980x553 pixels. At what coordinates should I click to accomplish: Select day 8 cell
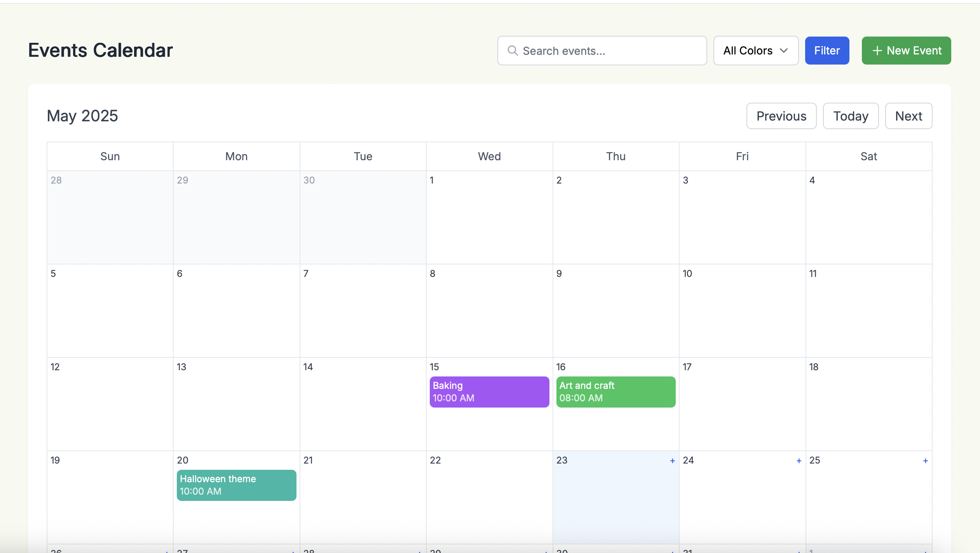tap(489, 311)
